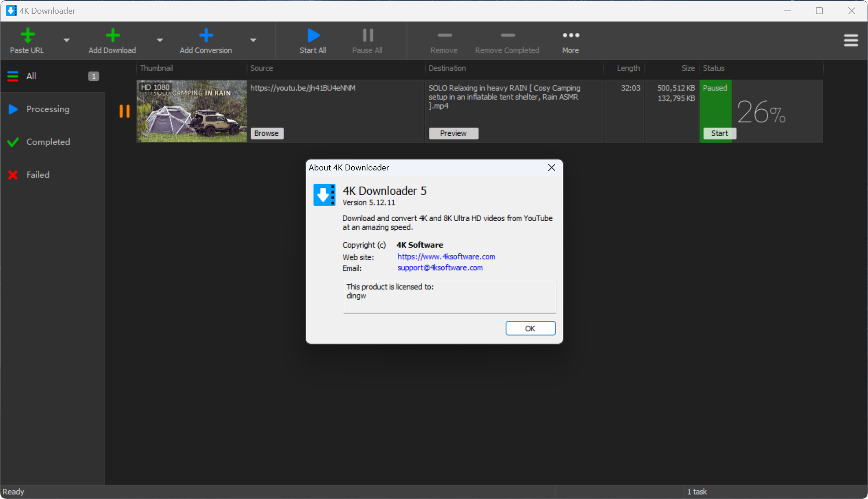
Task: Click the Paste URL green plus icon
Action: (x=27, y=36)
